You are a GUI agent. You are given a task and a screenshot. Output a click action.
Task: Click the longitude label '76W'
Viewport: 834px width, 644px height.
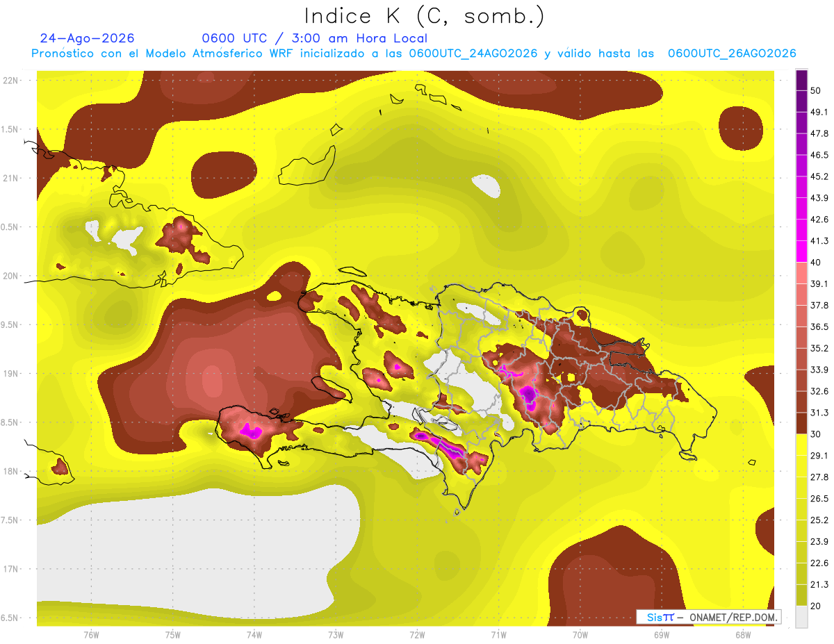pyautogui.click(x=91, y=634)
